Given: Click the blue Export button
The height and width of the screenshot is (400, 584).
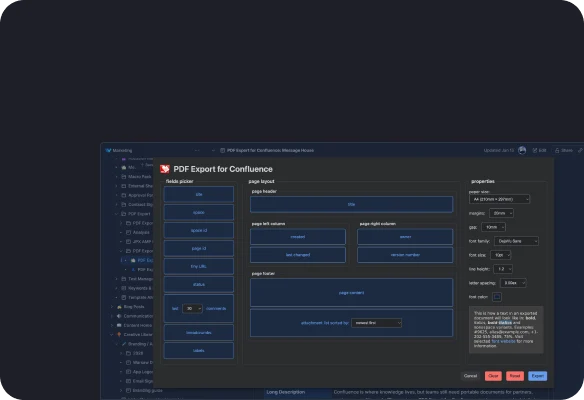Looking at the screenshot, I should (537, 376).
